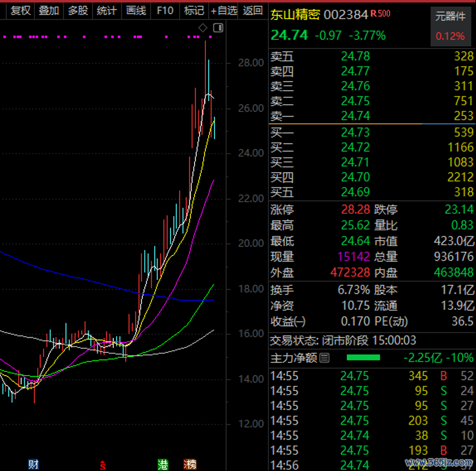Viewport: 476px width, 471px height.
Task: Click the 返回 back button
Action: pos(252,11)
